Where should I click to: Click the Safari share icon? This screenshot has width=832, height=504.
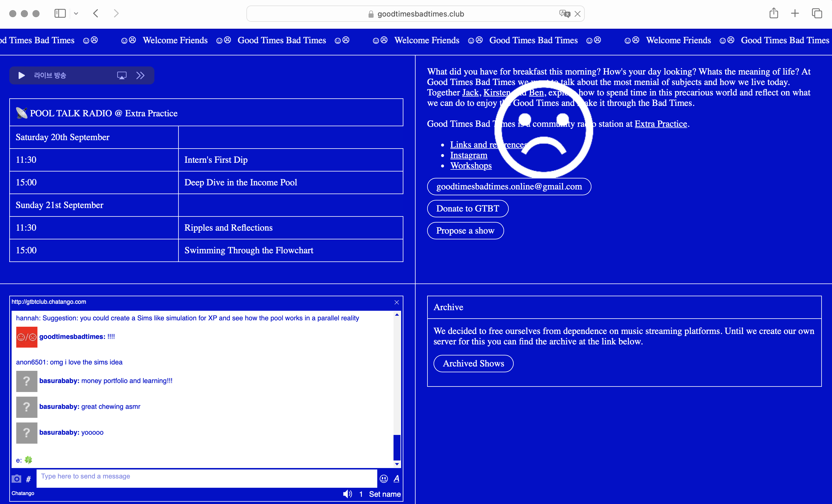pos(774,14)
